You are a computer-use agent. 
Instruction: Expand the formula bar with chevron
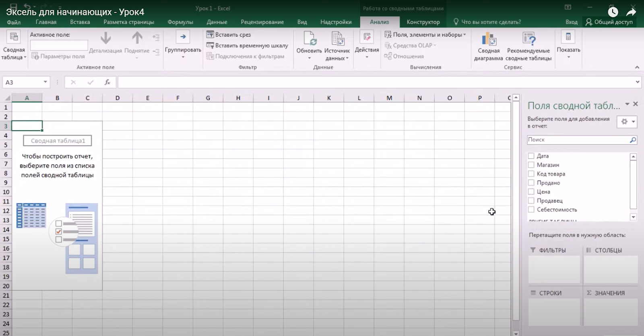[638, 82]
